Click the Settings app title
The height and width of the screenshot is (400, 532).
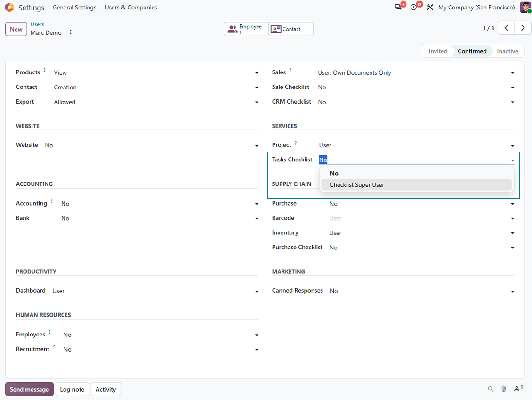31,8
